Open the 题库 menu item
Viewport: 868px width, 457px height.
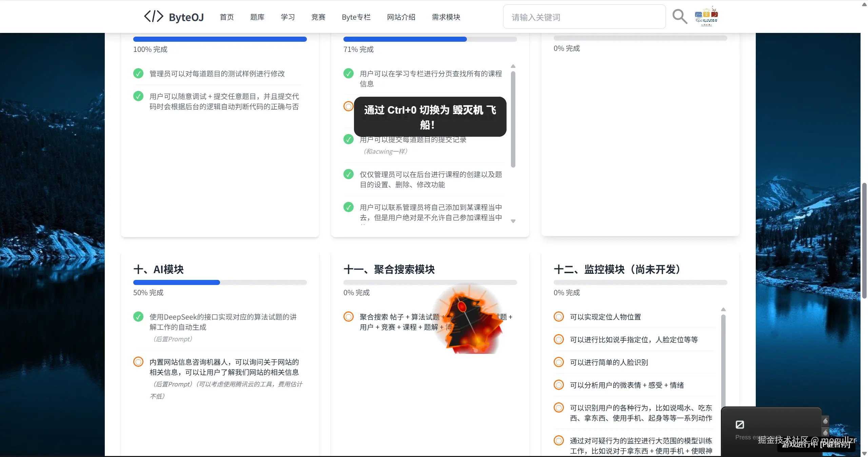257,17
